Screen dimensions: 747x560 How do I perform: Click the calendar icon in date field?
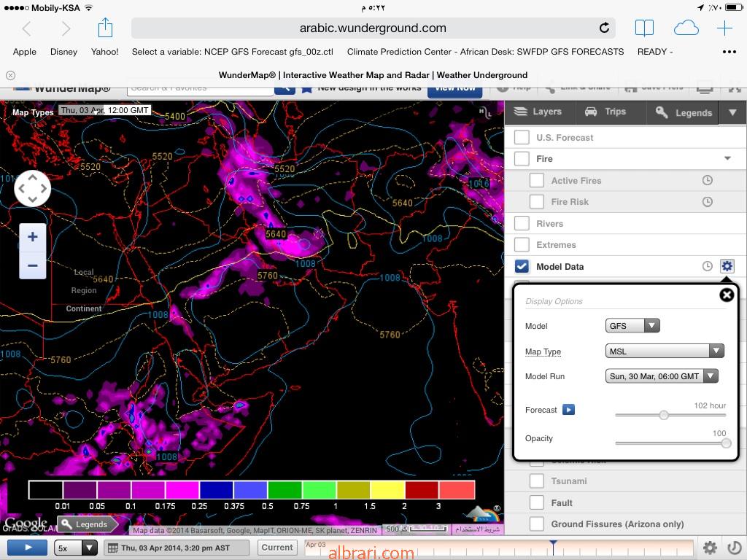[x=113, y=548]
